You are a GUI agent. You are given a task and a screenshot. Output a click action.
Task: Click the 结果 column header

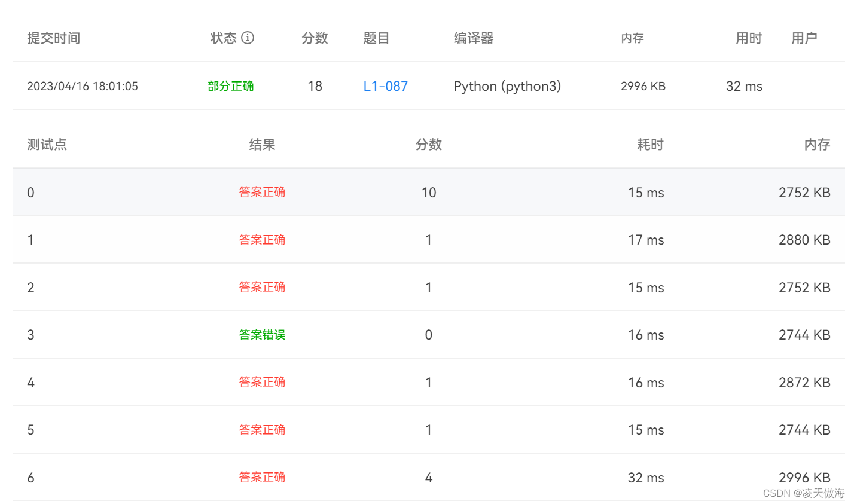[x=262, y=144]
